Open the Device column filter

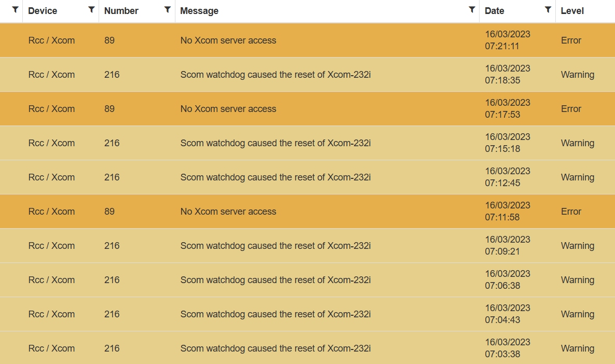coord(91,9)
